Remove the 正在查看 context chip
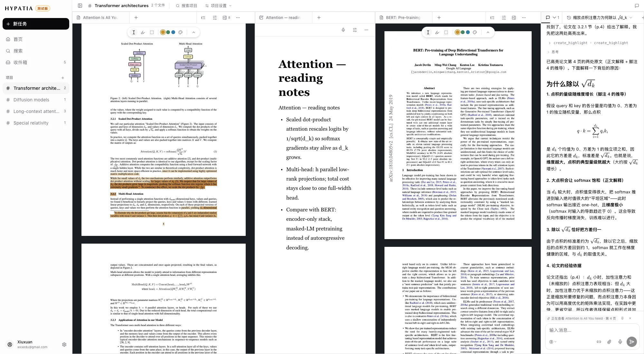This screenshot has width=644, height=354. 630,318
